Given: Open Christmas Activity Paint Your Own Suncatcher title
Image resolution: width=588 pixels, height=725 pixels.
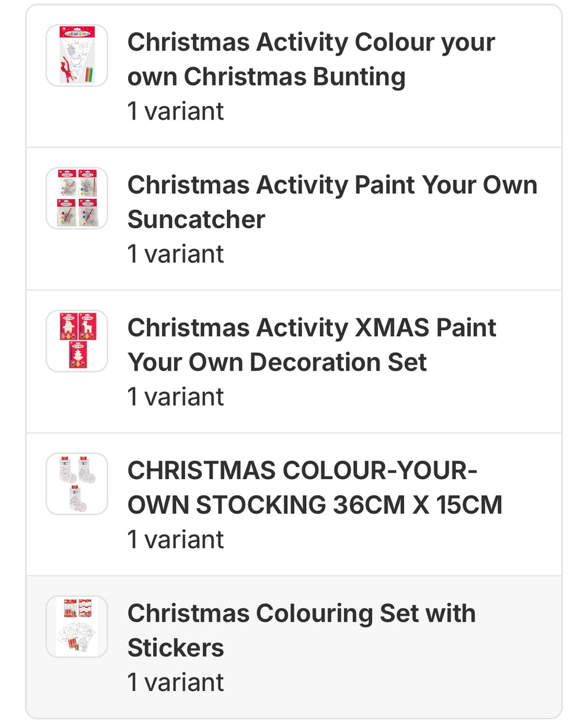Looking at the screenshot, I should pos(332,202).
